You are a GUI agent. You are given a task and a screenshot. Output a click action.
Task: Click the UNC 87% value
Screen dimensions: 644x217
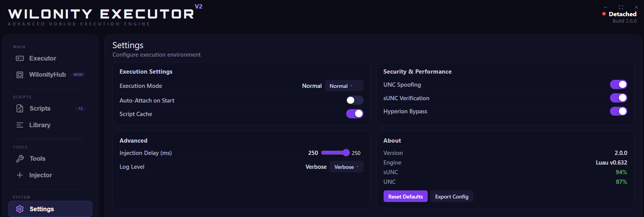pyautogui.click(x=621, y=182)
